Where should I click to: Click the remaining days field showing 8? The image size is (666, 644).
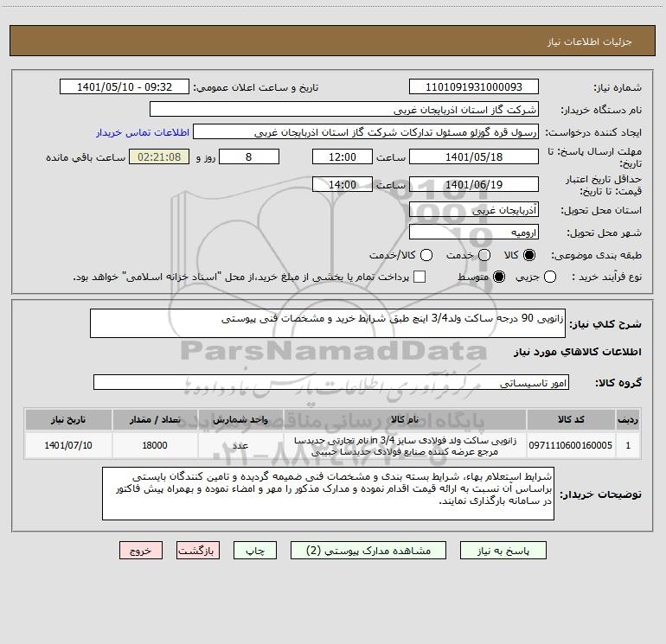coord(249,156)
